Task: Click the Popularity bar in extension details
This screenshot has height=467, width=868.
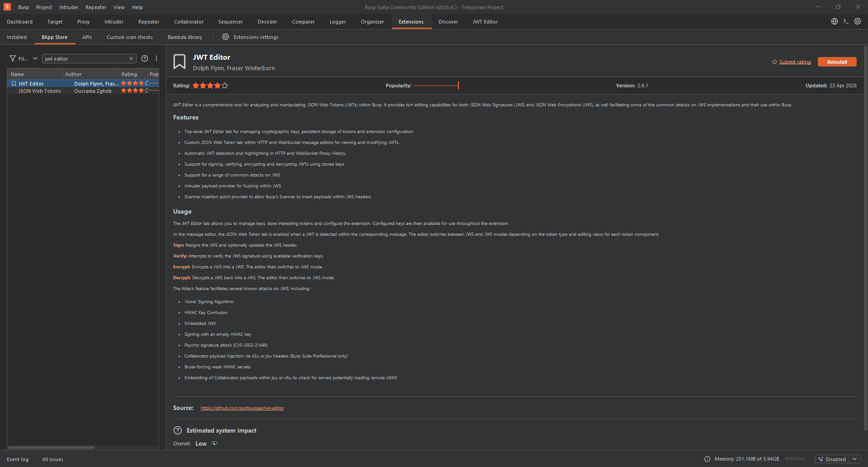Action: [436, 86]
